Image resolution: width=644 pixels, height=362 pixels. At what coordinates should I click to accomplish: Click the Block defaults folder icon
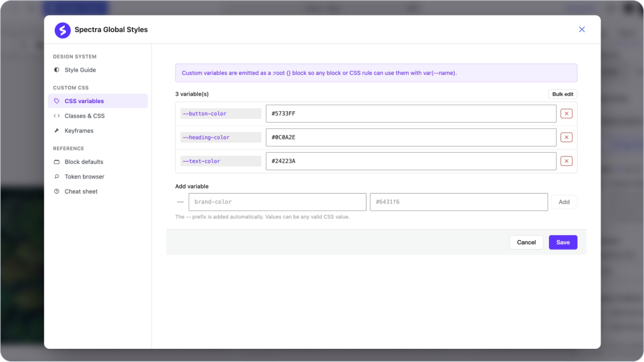point(57,162)
